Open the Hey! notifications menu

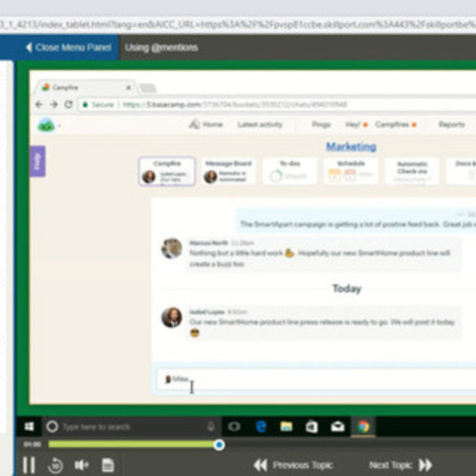click(x=356, y=124)
